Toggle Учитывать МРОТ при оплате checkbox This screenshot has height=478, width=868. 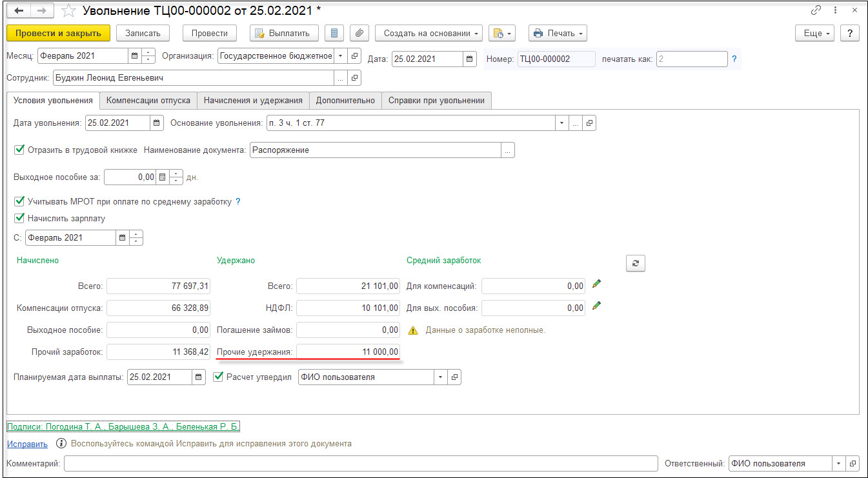(x=19, y=202)
